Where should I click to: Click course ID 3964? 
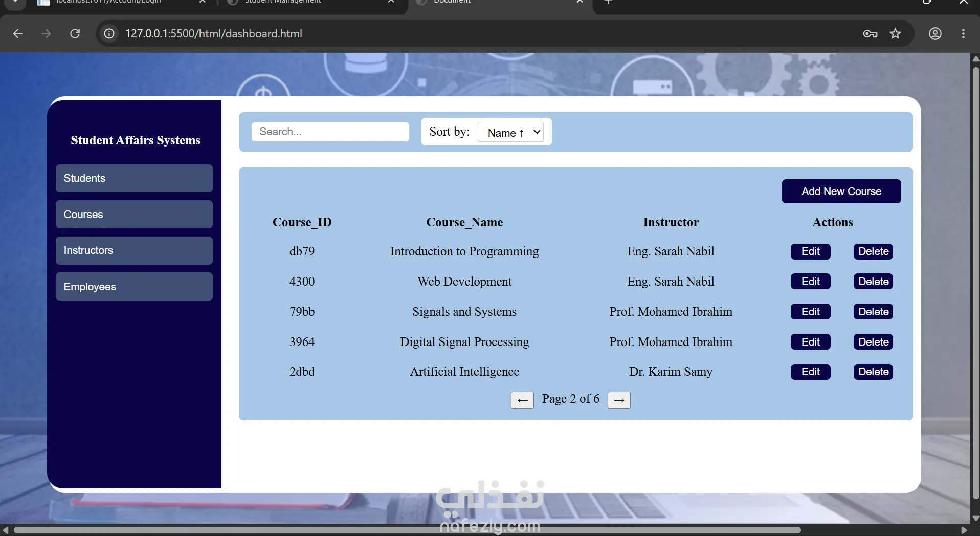point(302,342)
